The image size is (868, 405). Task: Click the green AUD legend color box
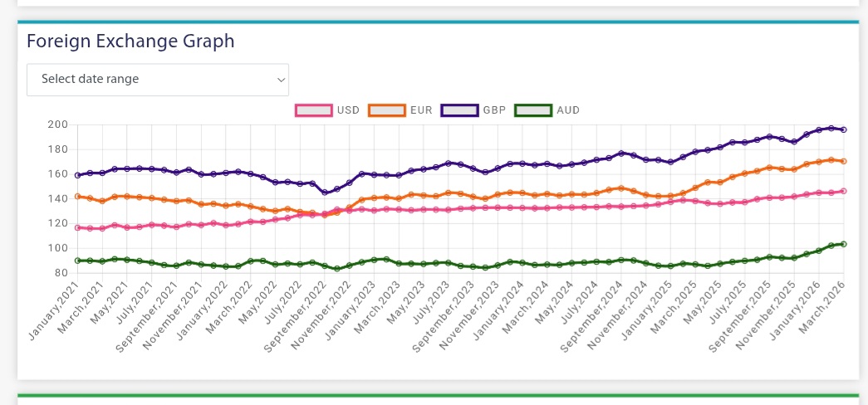pyautogui.click(x=533, y=110)
